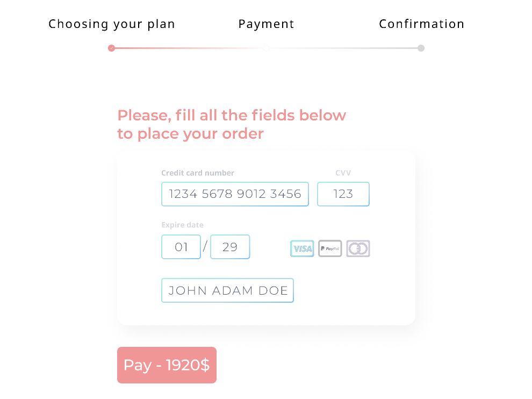
Task: Open the 'Confirmation' step
Action: pos(421,24)
